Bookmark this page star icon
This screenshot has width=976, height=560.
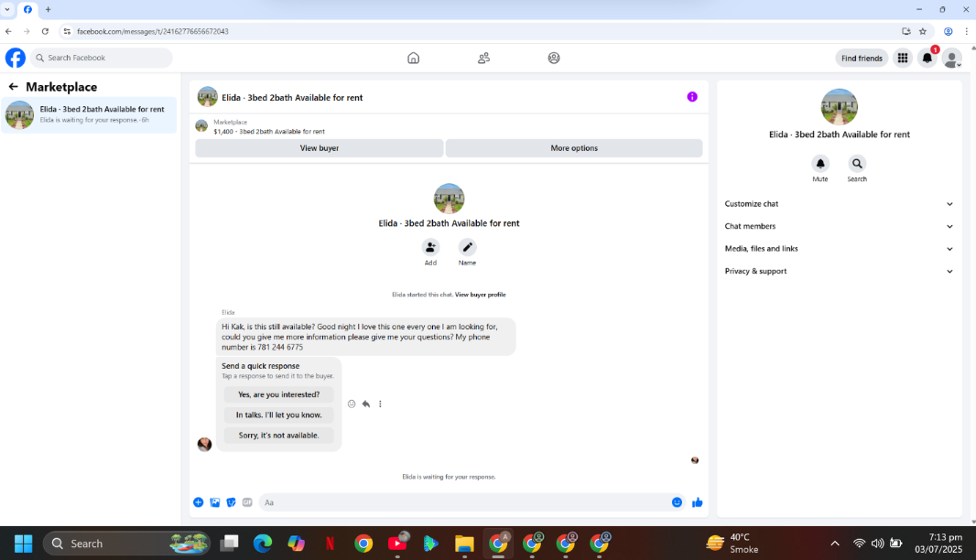pos(923,31)
